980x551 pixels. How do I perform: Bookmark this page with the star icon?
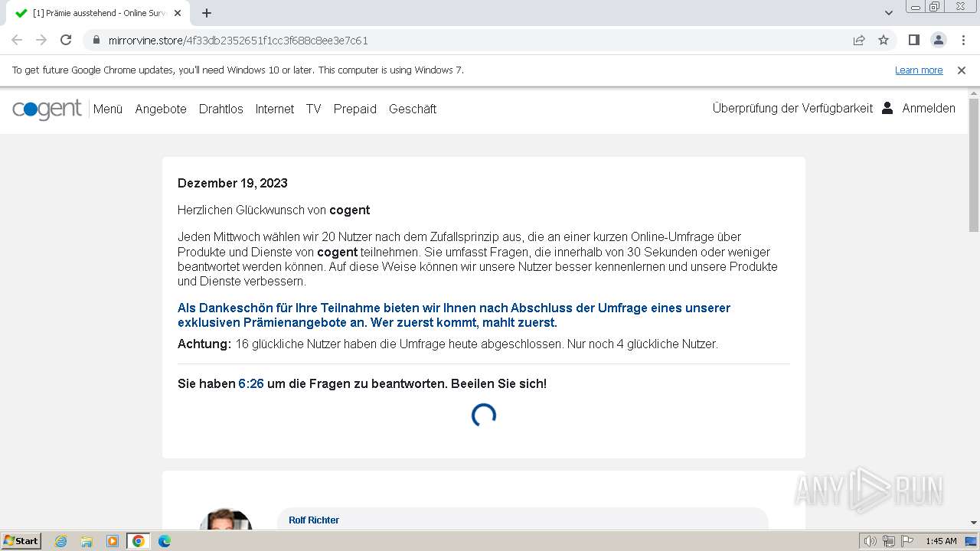pos(884,40)
